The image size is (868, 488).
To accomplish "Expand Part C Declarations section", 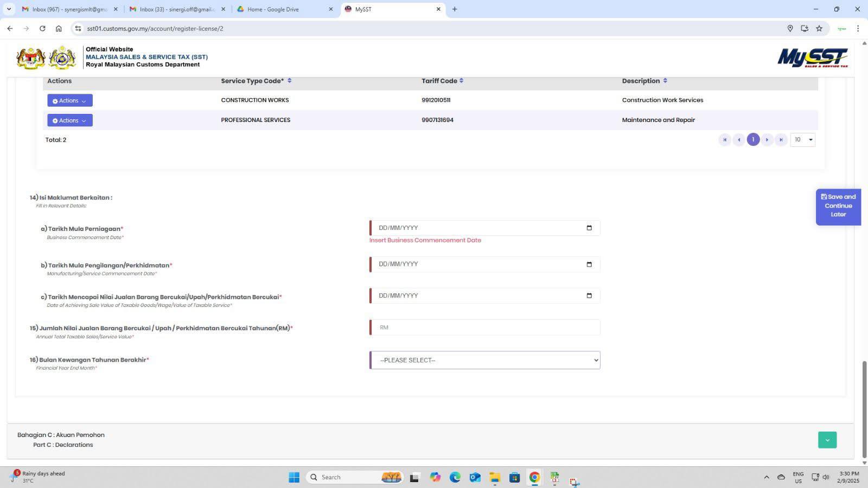I will [x=827, y=440].
